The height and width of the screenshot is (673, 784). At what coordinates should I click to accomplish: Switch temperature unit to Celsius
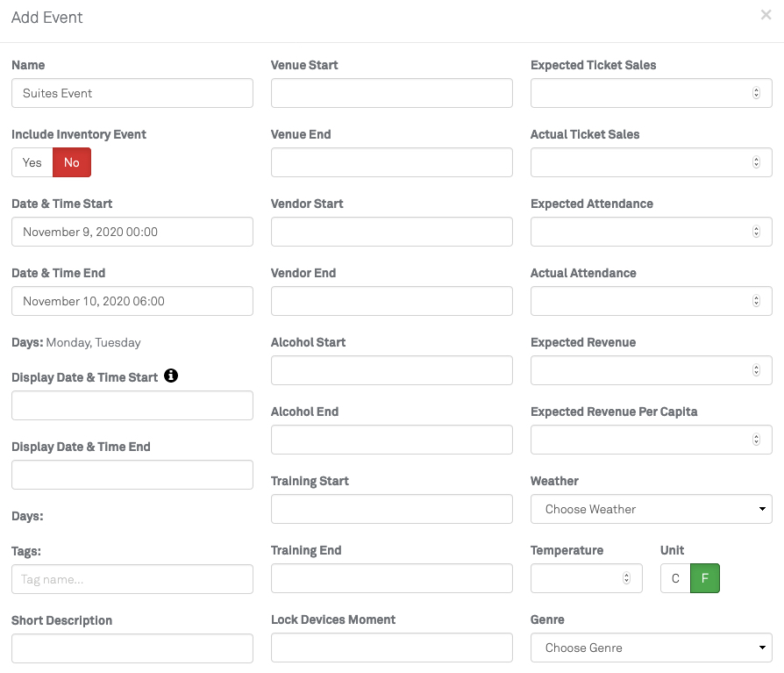[675, 578]
